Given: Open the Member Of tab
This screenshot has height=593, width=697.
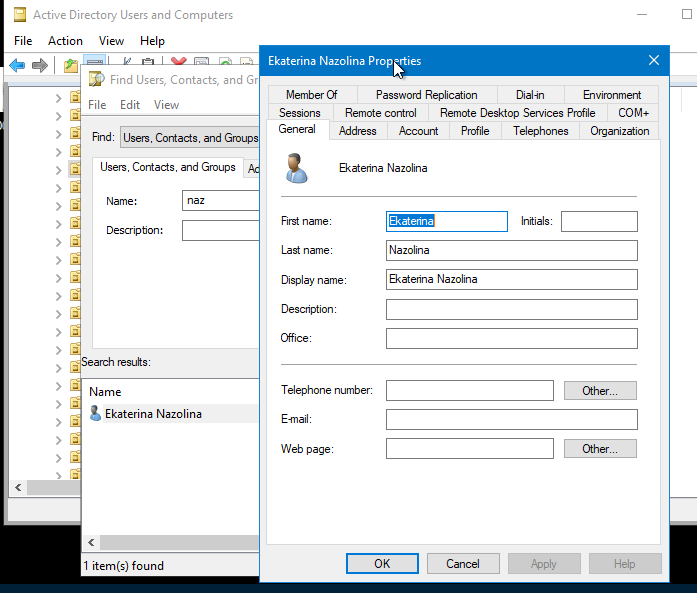Looking at the screenshot, I should (312, 95).
